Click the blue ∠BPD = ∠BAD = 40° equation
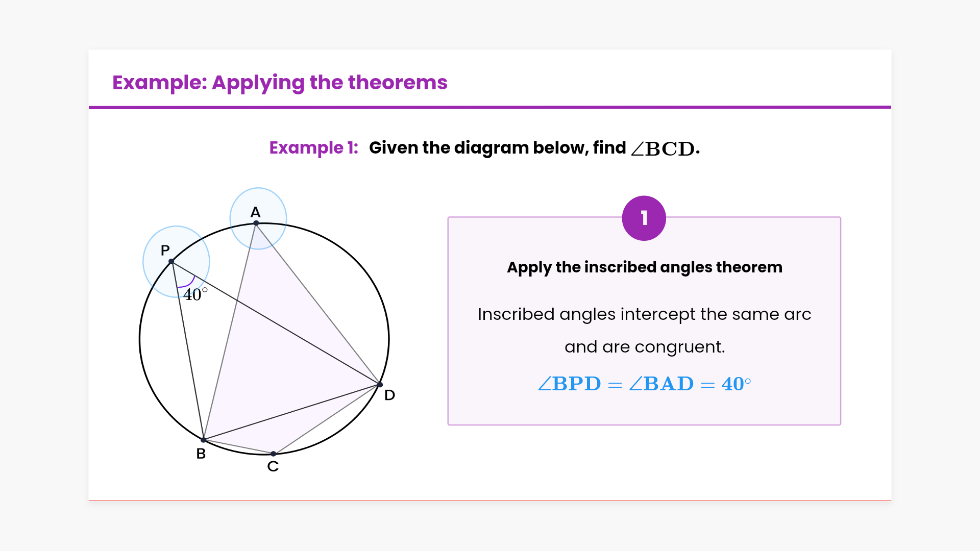 644,384
